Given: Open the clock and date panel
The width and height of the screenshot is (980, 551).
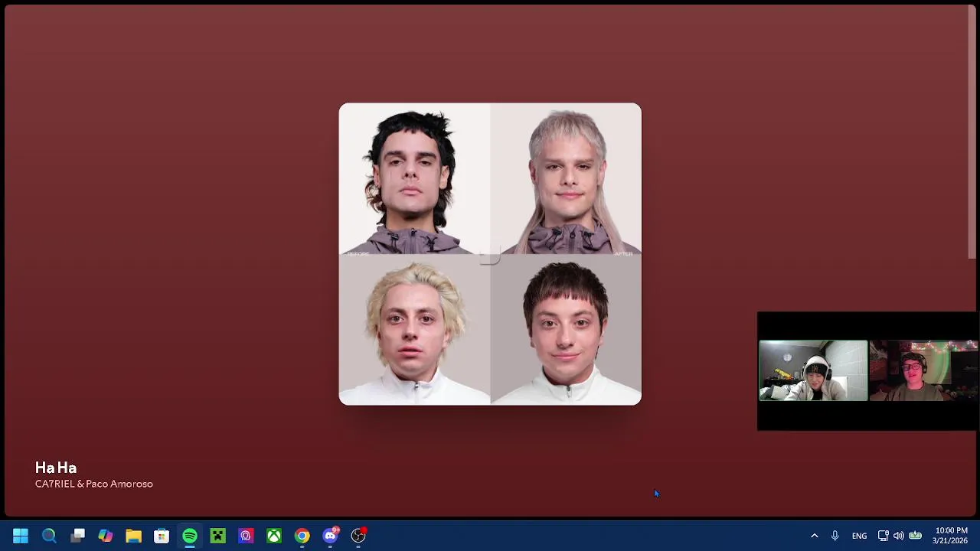Looking at the screenshot, I should tap(951, 536).
